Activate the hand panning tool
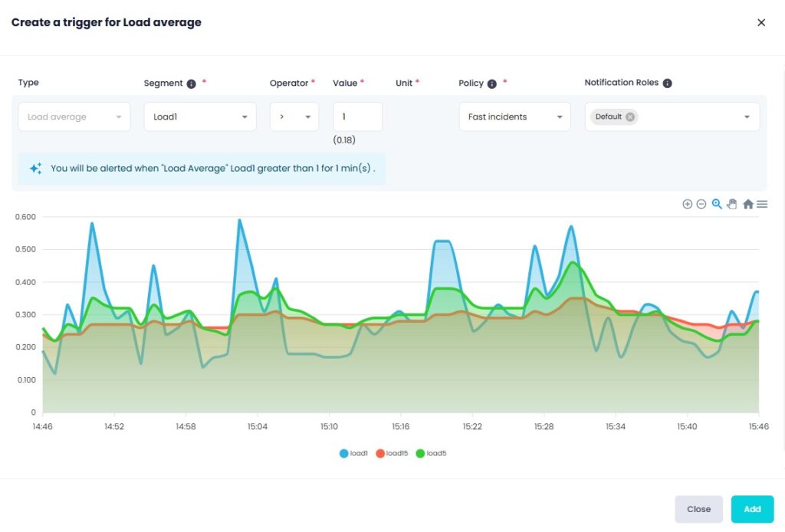 click(732, 204)
